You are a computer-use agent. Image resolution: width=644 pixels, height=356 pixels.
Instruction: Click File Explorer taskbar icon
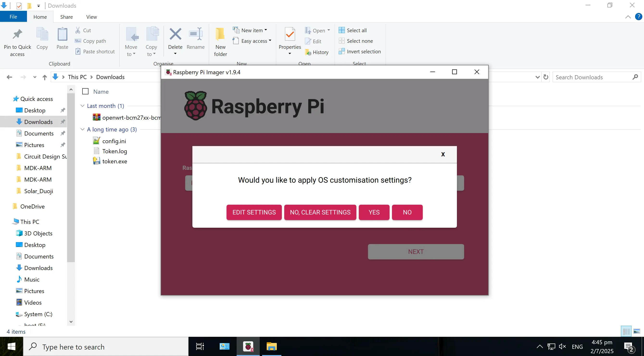tap(271, 347)
